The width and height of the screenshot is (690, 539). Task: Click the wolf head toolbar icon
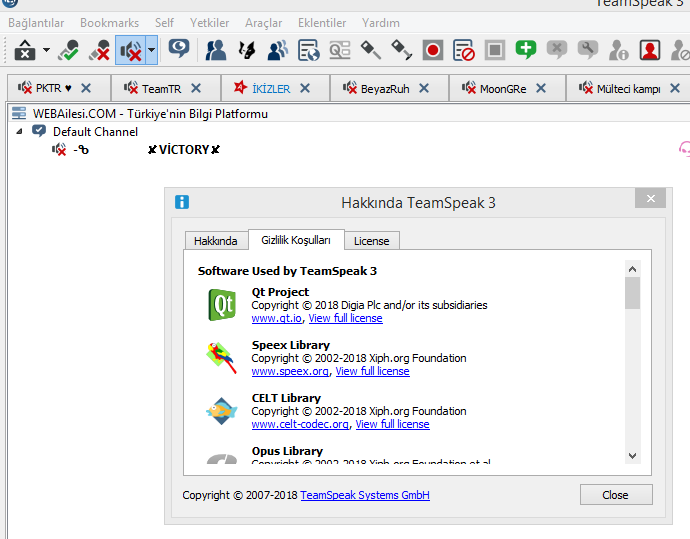(247, 50)
